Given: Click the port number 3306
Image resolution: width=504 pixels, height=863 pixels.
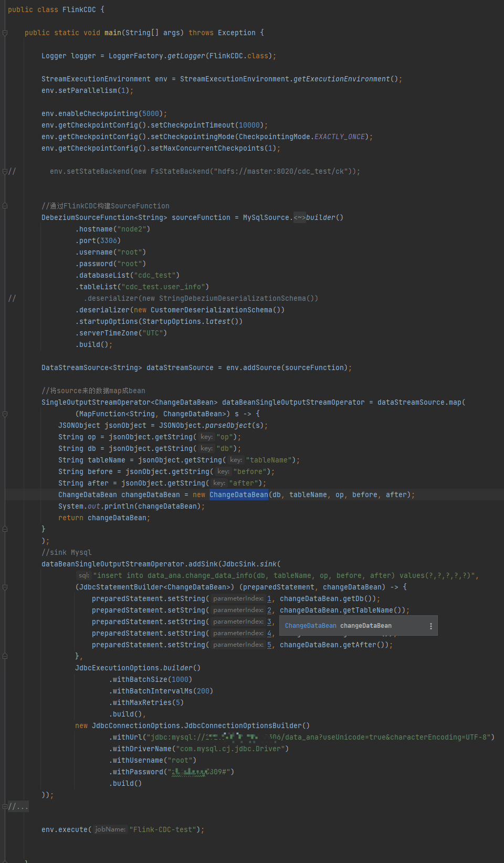Looking at the screenshot, I should click(x=109, y=240).
